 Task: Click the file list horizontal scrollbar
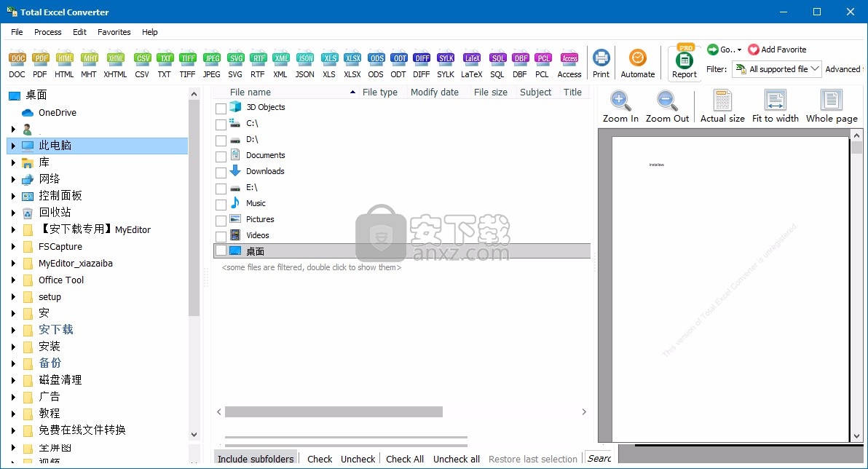point(334,412)
